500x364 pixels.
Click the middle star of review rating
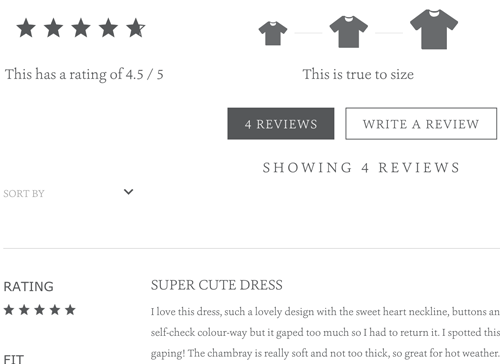tap(39, 310)
